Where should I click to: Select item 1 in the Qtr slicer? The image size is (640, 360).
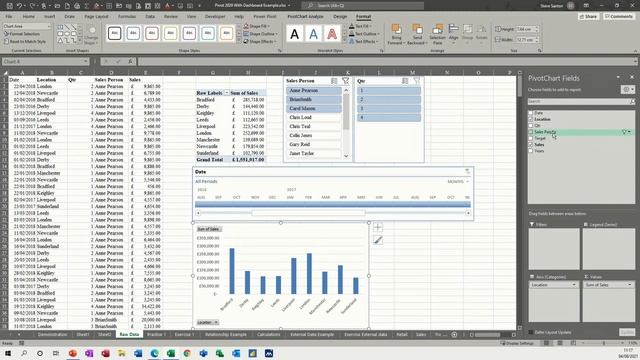click(389, 91)
